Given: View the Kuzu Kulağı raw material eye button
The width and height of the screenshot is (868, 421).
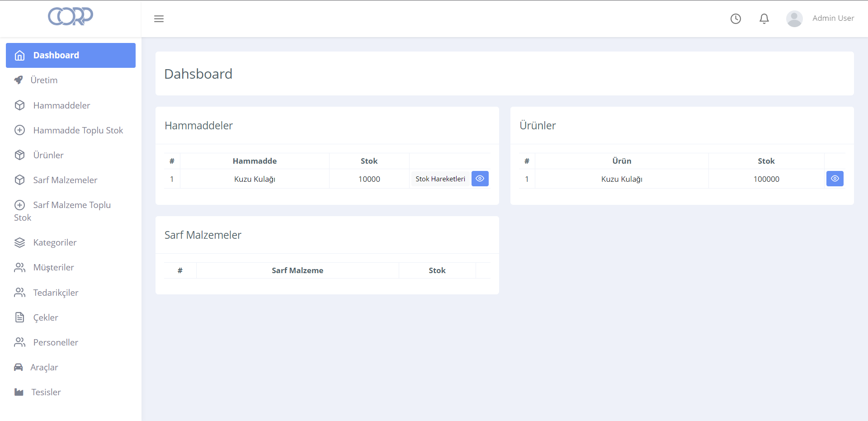Looking at the screenshot, I should pyautogui.click(x=480, y=179).
